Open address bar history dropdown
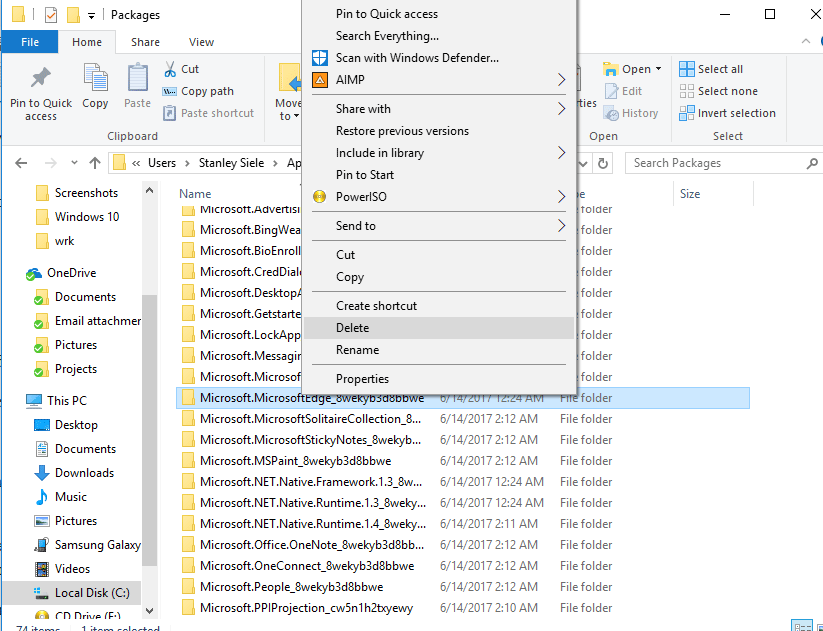This screenshot has width=823, height=631. point(583,163)
